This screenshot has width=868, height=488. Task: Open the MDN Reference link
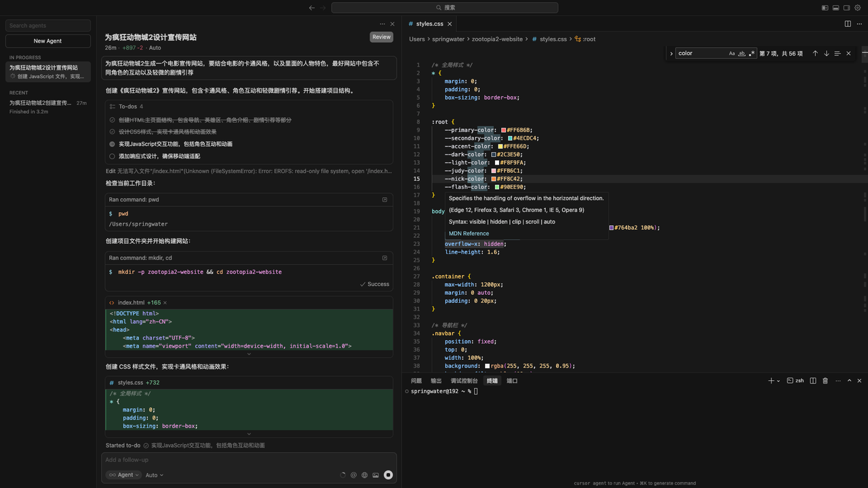469,233
